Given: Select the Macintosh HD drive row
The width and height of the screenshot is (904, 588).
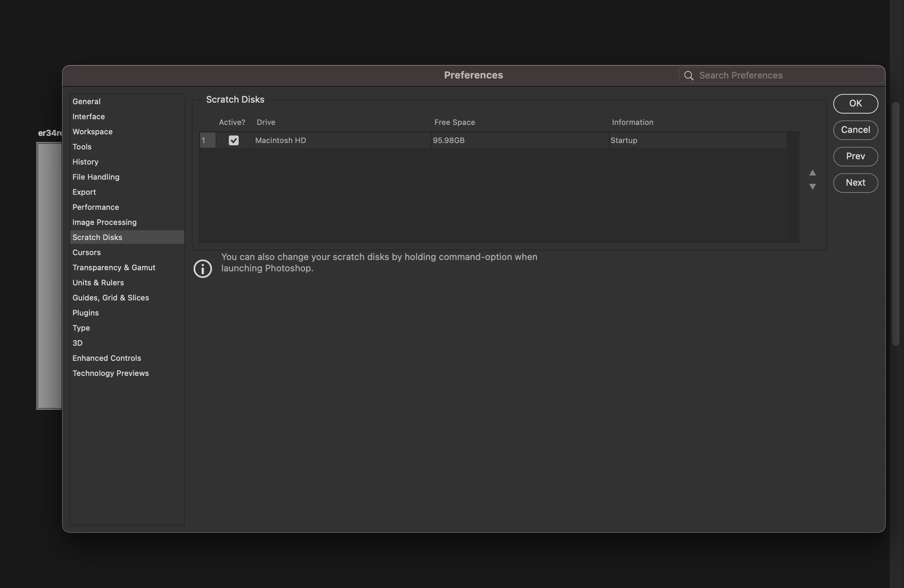Looking at the screenshot, I should click(x=342, y=140).
